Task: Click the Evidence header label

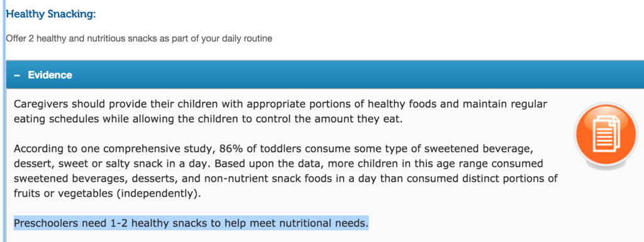Action: click(x=50, y=75)
